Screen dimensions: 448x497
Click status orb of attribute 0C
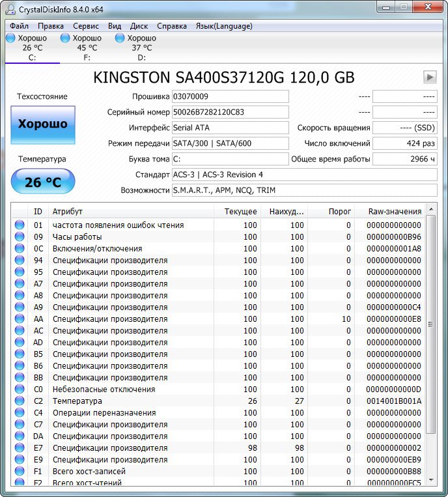tap(20, 248)
